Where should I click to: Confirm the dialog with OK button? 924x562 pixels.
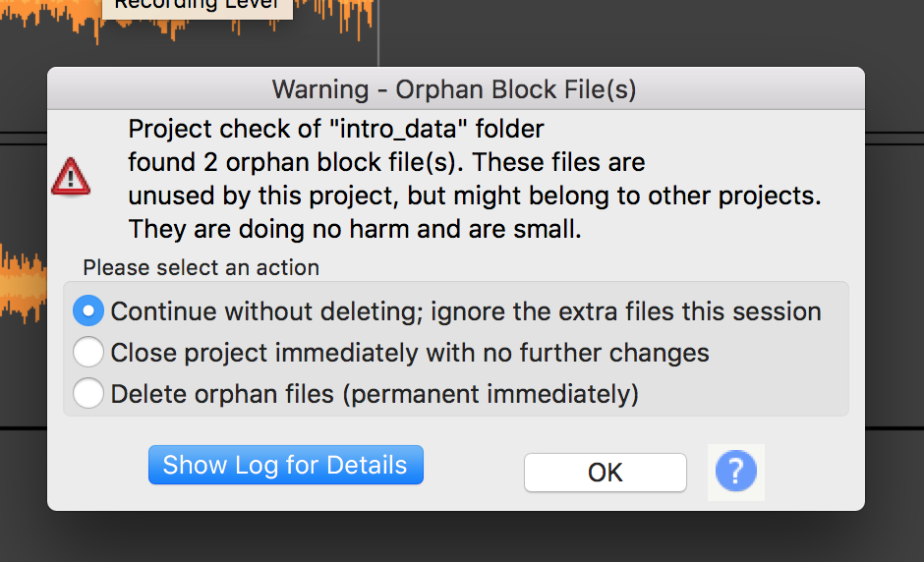pyautogui.click(x=606, y=473)
